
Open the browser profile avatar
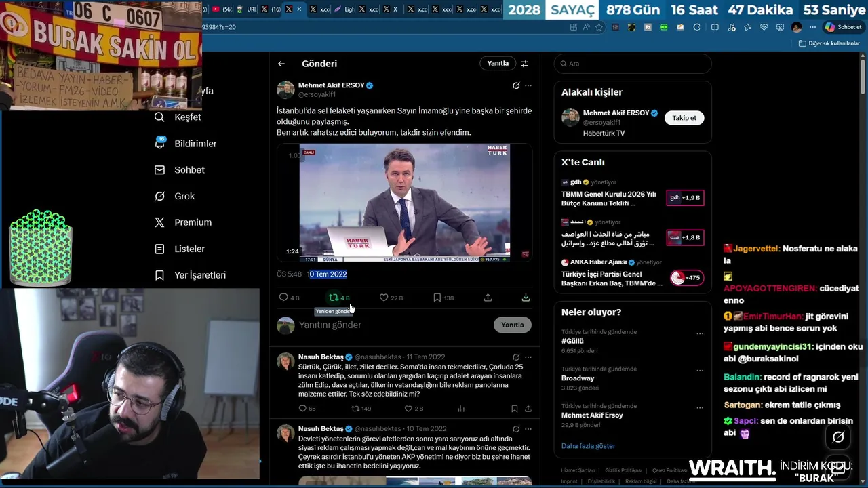click(x=797, y=27)
